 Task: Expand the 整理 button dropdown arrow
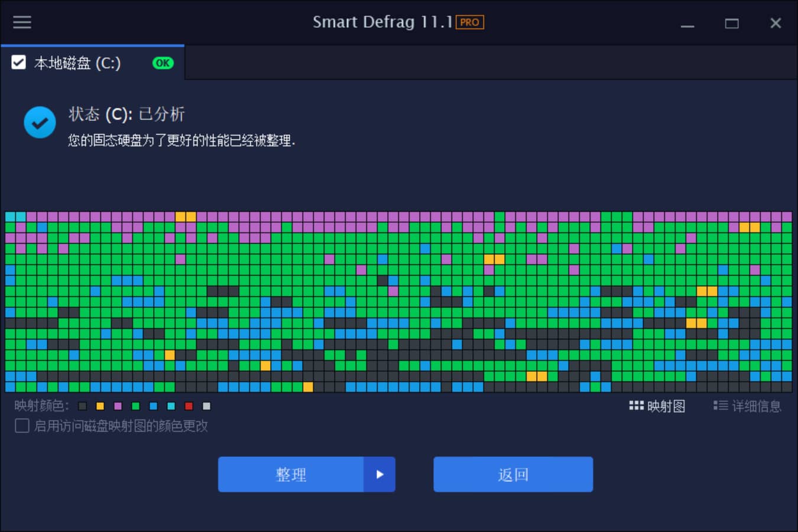point(379,474)
